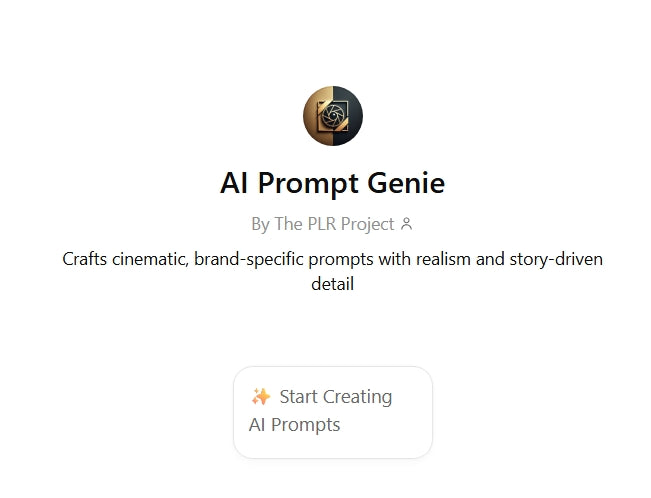Click the description starting with Crafts cinematic
Image resolution: width=651 pixels, height=498 pixels.
(332, 271)
